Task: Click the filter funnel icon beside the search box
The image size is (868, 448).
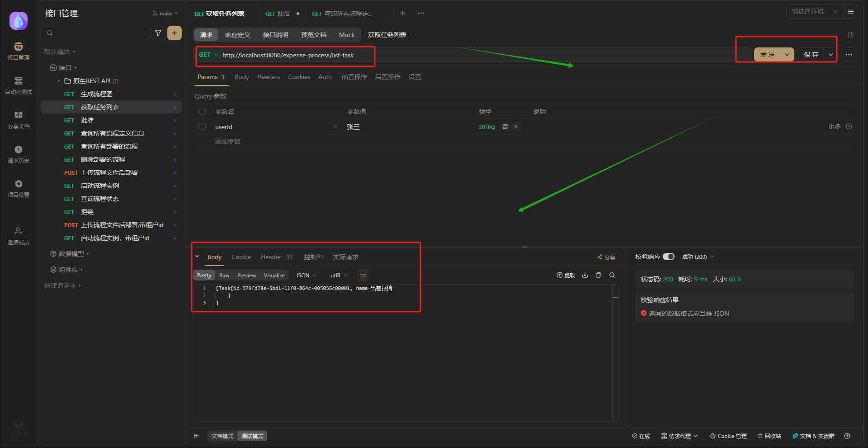Action: pos(158,33)
